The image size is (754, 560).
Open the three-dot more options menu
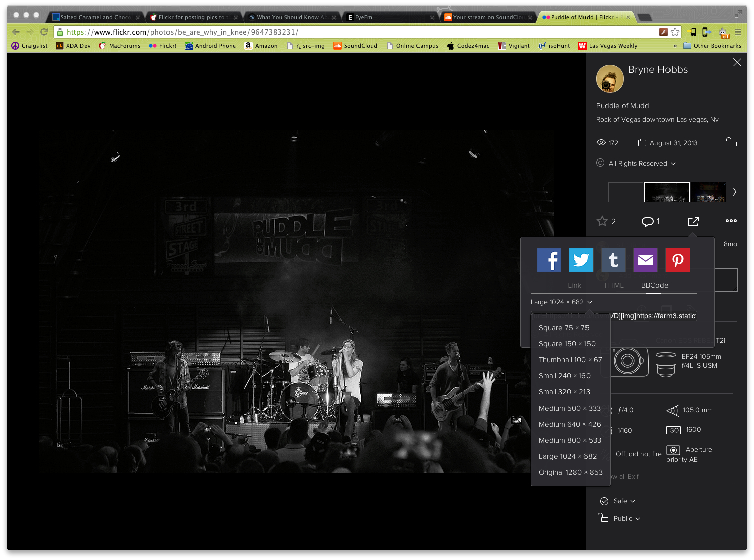(731, 221)
